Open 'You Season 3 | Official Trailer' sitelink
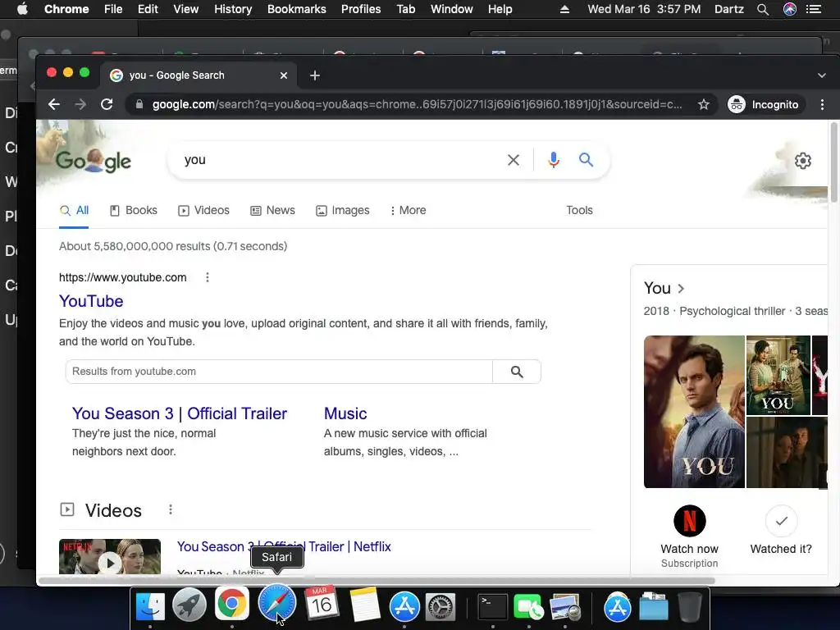 180,413
